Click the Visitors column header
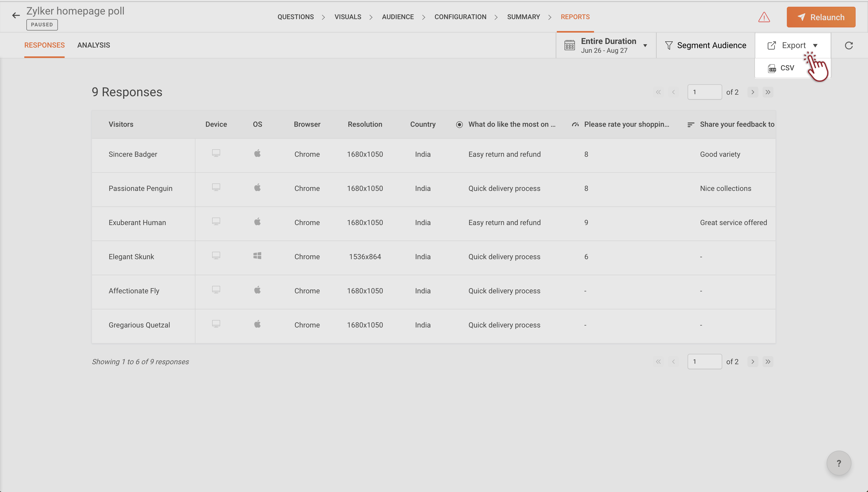Image resolution: width=868 pixels, height=492 pixels. 121,124
